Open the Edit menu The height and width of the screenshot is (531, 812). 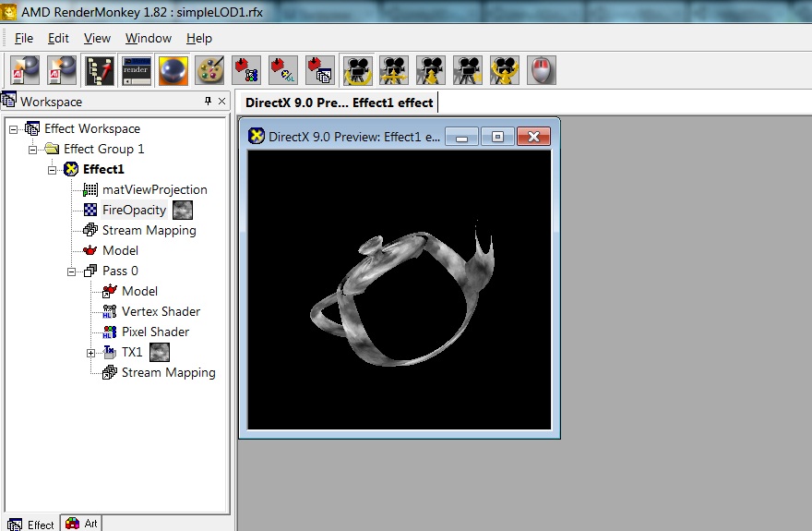pos(58,39)
